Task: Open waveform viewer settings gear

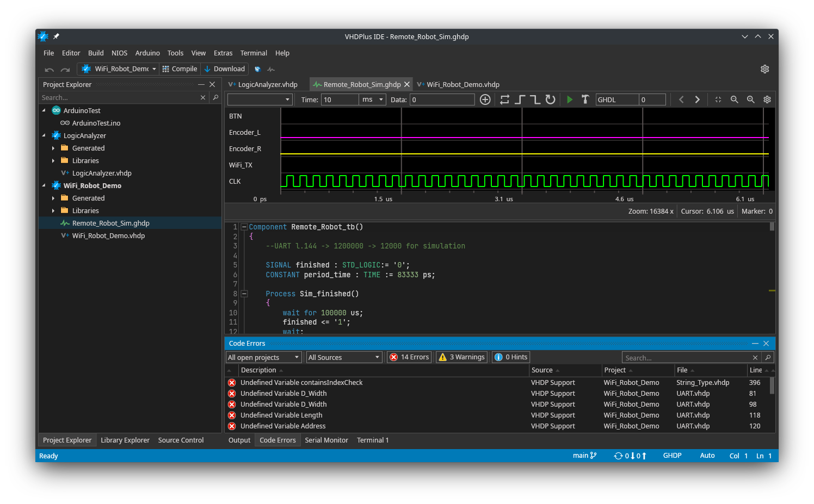Action: [767, 99]
